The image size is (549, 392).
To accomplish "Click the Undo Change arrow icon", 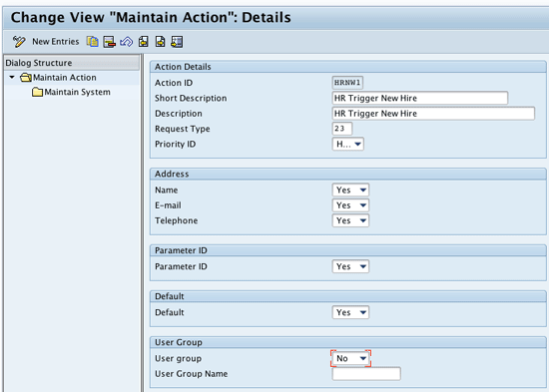I will click(126, 42).
